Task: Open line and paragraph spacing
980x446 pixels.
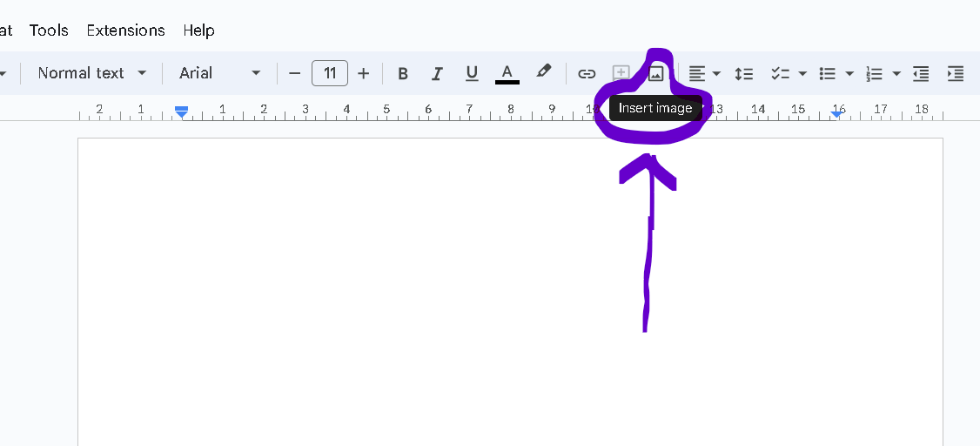Action: point(743,74)
